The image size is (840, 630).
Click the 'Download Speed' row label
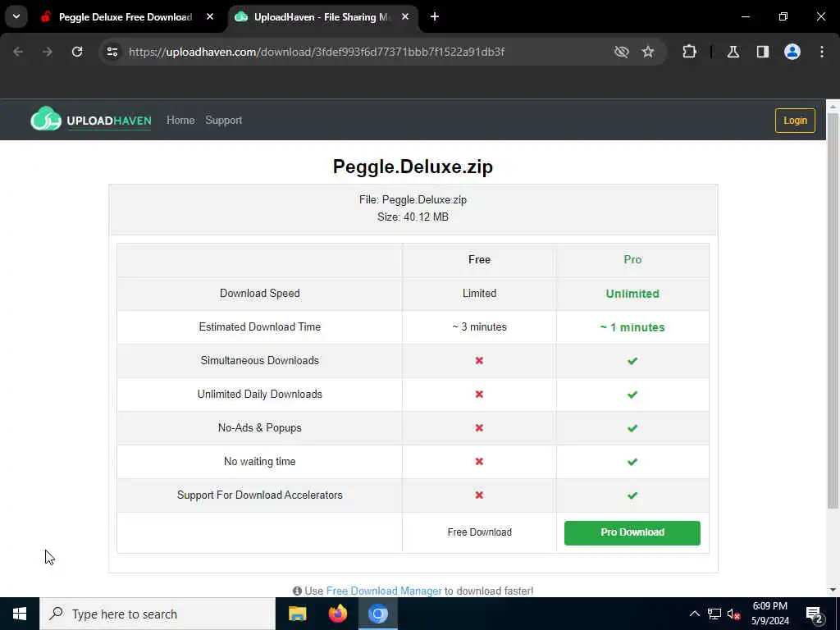click(x=260, y=293)
